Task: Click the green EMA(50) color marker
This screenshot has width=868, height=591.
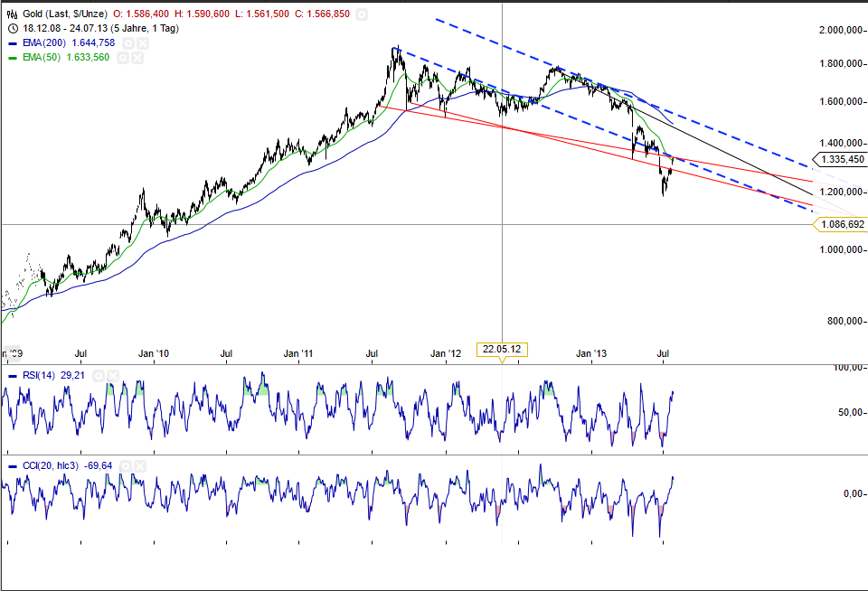Action: pos(11,57)
